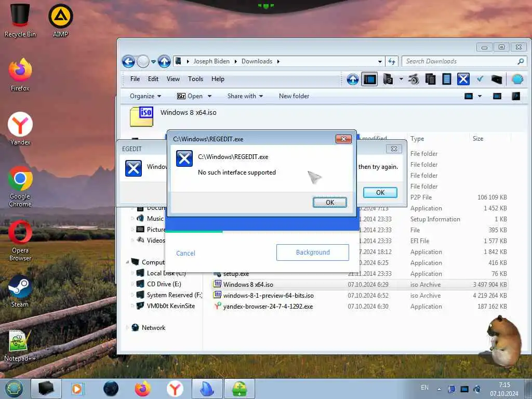Click the camera-like toolbar icon

click(x=414, y=79)
